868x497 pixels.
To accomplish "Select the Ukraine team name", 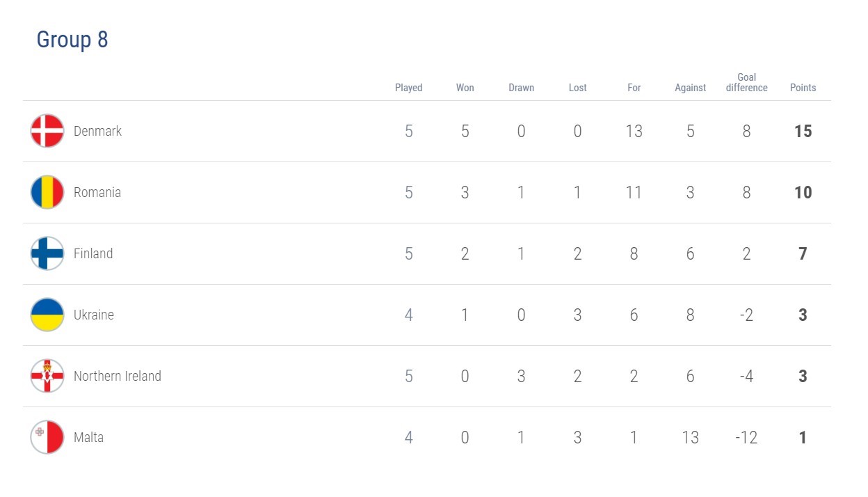I will [x=94, y=315].
